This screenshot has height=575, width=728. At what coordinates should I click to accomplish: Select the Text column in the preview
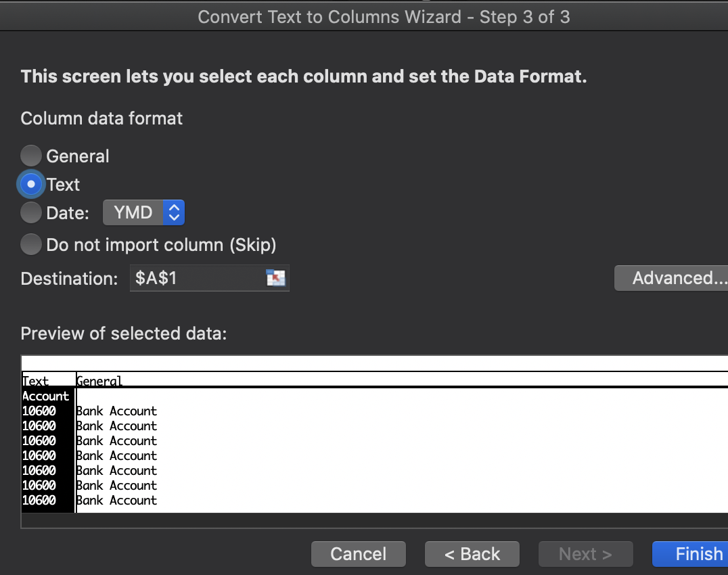coord(35,381)
